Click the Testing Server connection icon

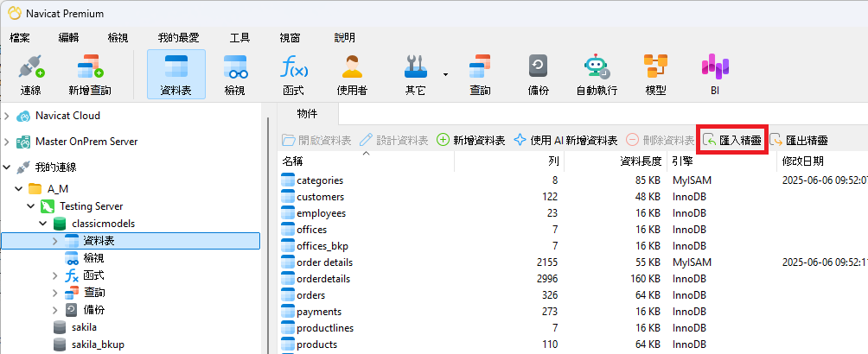click(47, 206)
